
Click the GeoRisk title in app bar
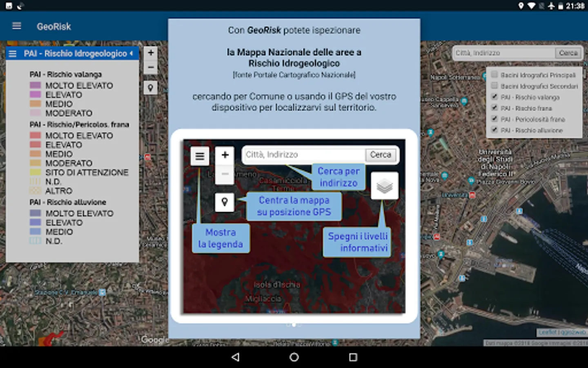click(54, 27)
